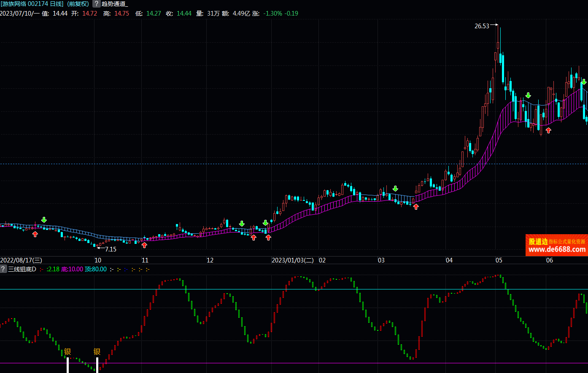Click green down arrow signal in August 2022
The height and width of the screenshot is (373, 588).
pyautogui.click(x=44, y=220)
